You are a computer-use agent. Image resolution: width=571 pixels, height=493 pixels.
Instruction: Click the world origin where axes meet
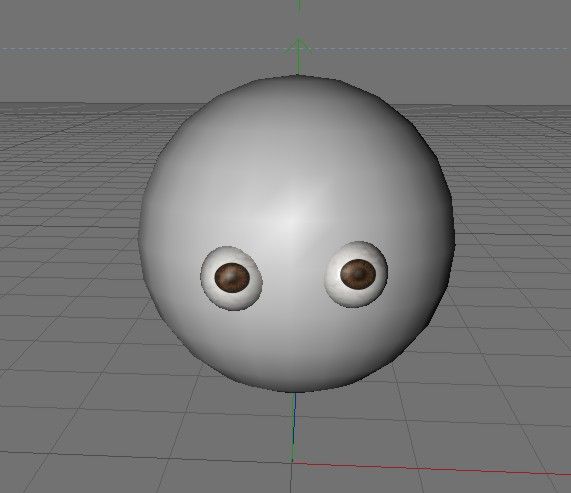tap(292, 462)
